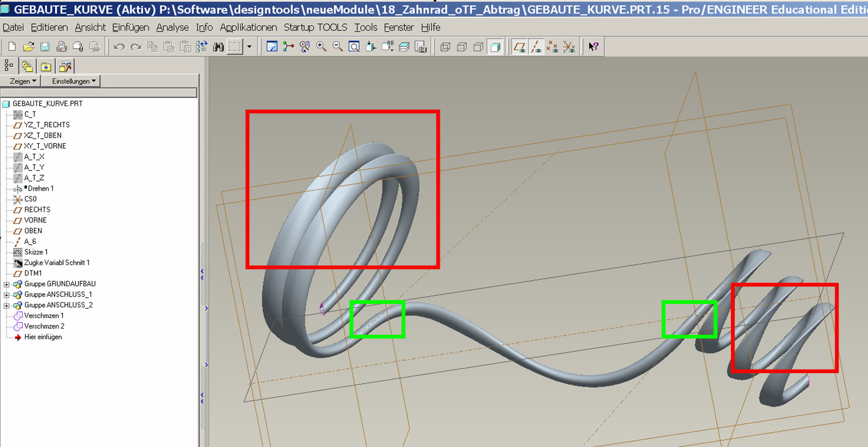Toggle coordinate systems visibility
The image size is (868, 447).
pyautogui.click(x=569, y=47)
